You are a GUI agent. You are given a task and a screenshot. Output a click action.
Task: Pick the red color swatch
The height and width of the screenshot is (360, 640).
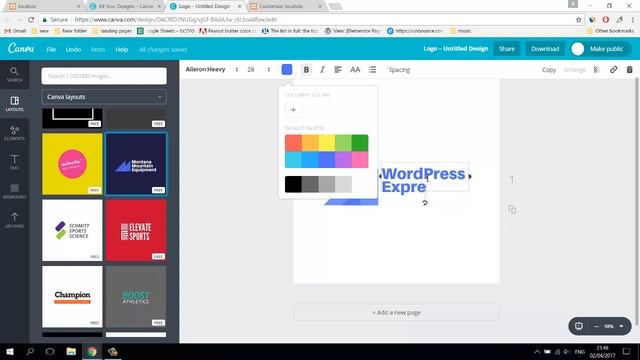[x=293, y=143]
